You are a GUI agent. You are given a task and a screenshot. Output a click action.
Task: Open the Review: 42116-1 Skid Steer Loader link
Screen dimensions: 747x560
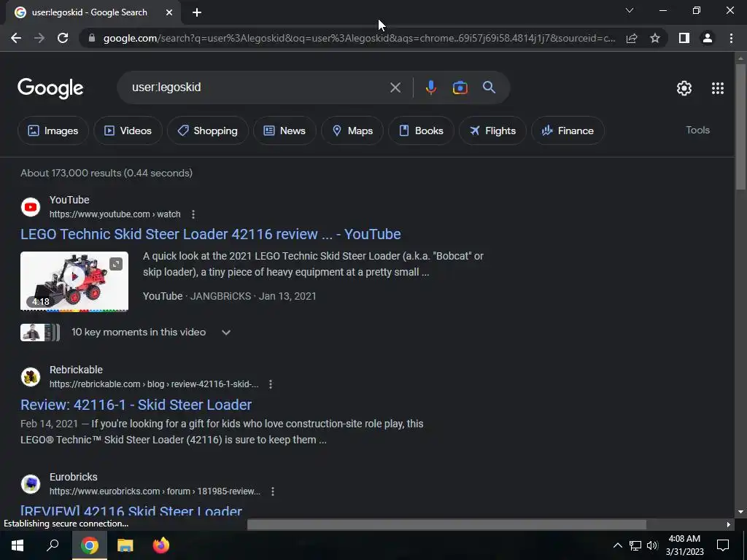[136, 404]
